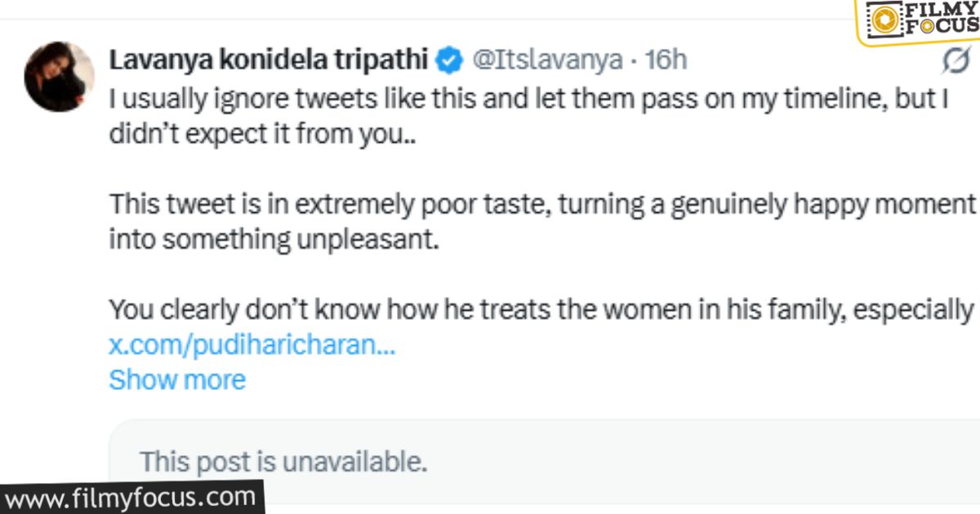The width and height of the screenshot is (980, 514).
Task: Click the separator dot before 16h
Action: pos(632,60)
